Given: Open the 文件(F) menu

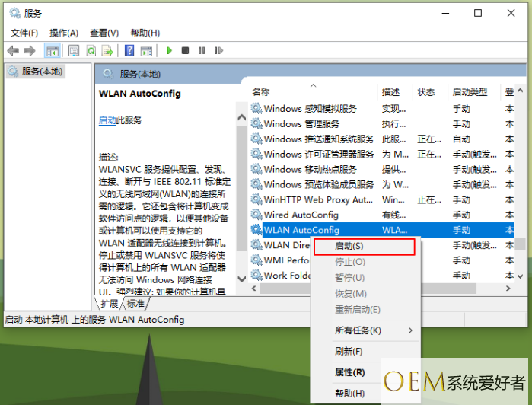Looking at the screenshot, I should tap(24, 33).
